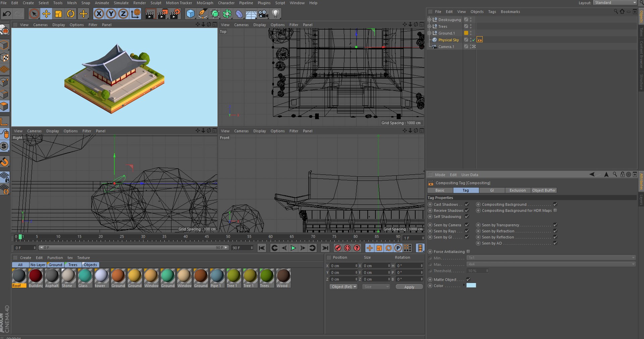
Task: Toggle the X-axis lock icon
Action: [99, 14]
